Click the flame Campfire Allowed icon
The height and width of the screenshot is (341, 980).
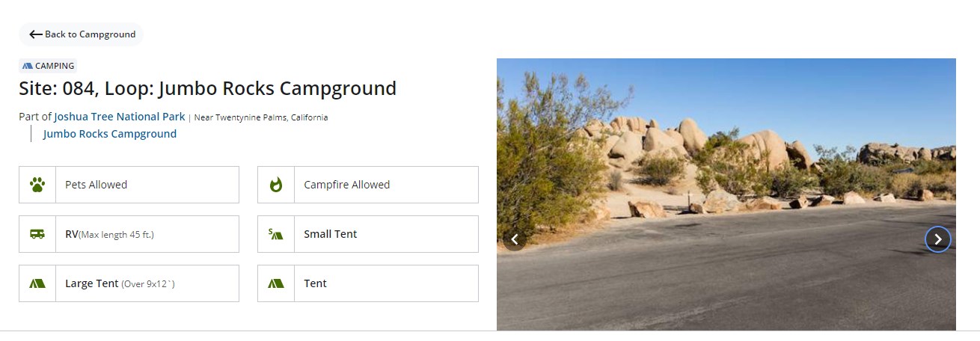tap(276, 185)
